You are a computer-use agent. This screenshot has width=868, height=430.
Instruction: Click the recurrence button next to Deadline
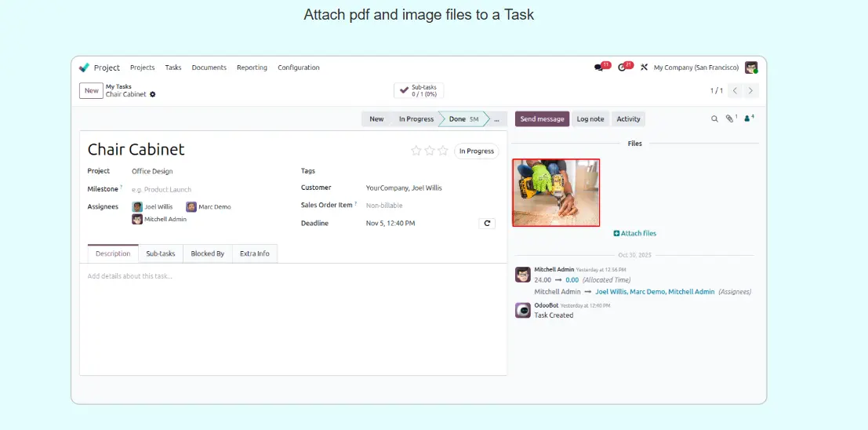tap(487, 224)
